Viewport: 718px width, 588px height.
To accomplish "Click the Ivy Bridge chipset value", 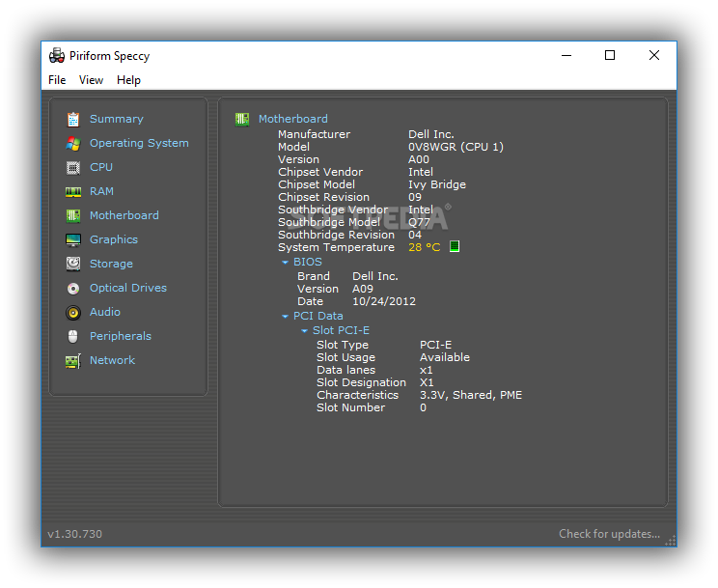I will point(437,184).
